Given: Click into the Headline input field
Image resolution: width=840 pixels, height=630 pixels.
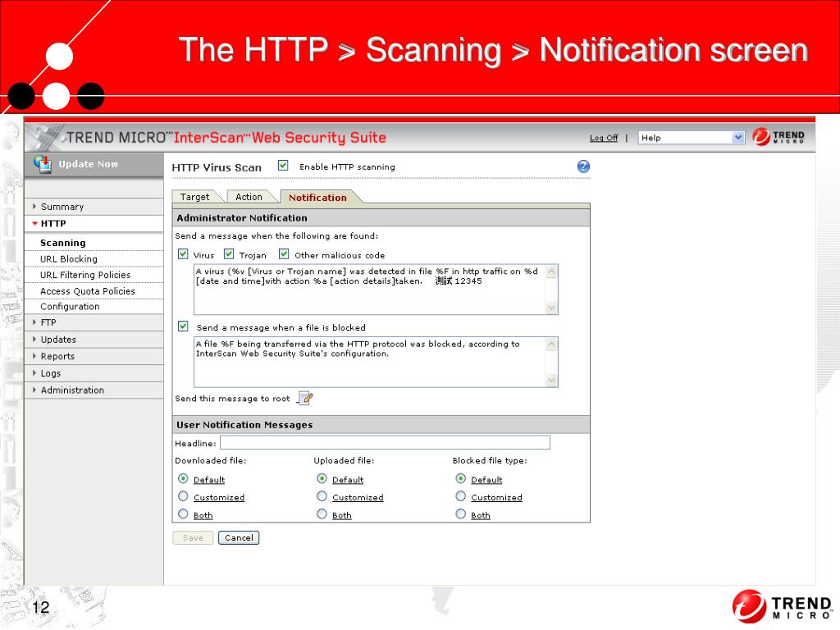Looking at the screenshot, I should [386, 442].
